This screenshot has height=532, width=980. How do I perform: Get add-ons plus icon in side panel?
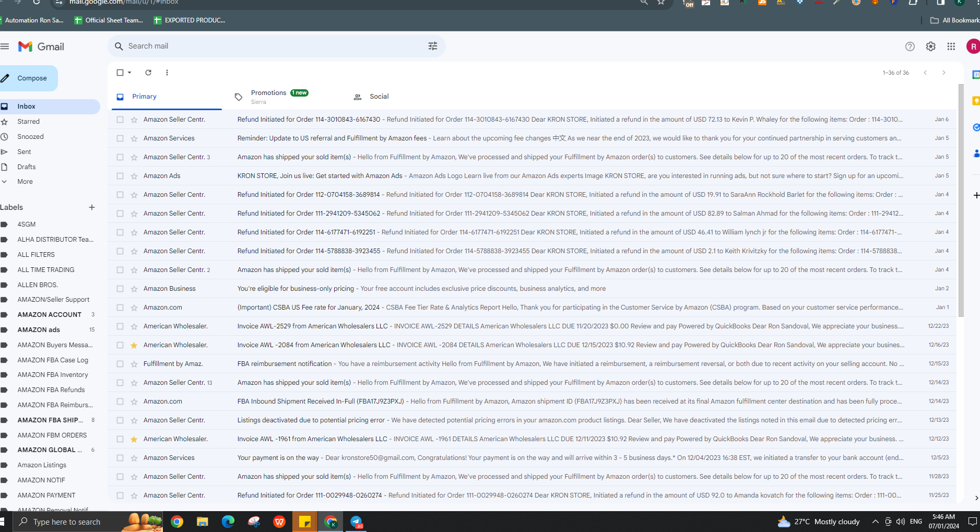(976, 195)
